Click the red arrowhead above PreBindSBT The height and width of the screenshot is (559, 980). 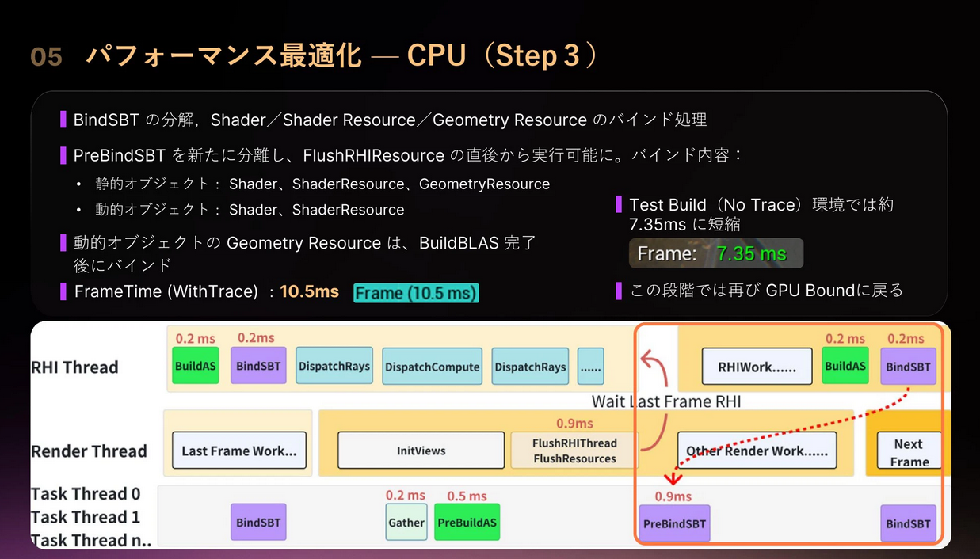pos(673,478)
